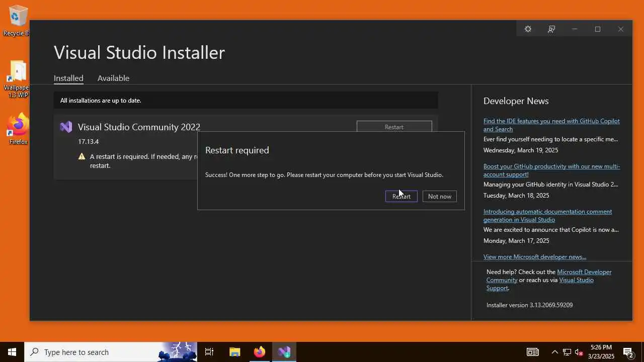Click the Monday, March 17, 2025 date
This screenshot has height=362, width=644.
pos(516,240)
